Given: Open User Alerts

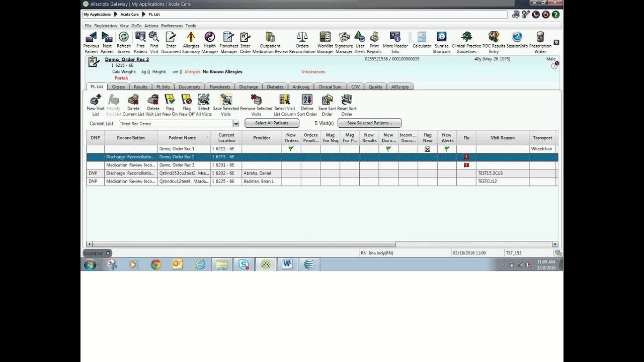Looking at the screenshot, I should 360,42.
